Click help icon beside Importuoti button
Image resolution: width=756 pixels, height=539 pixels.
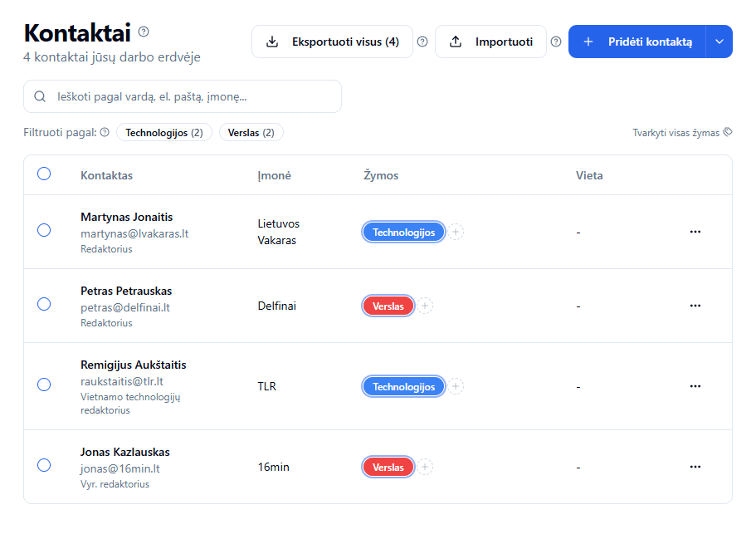(556, 42)
